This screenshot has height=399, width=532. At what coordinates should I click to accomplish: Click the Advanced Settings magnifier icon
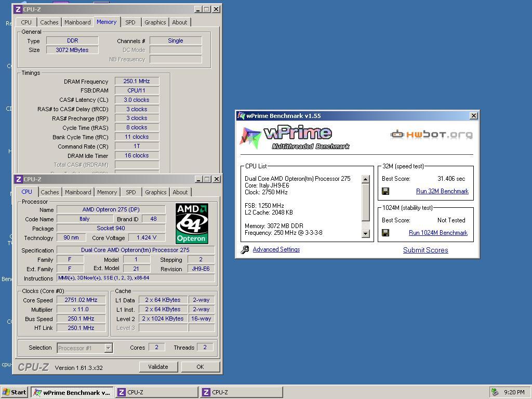(x=245, y=250)
